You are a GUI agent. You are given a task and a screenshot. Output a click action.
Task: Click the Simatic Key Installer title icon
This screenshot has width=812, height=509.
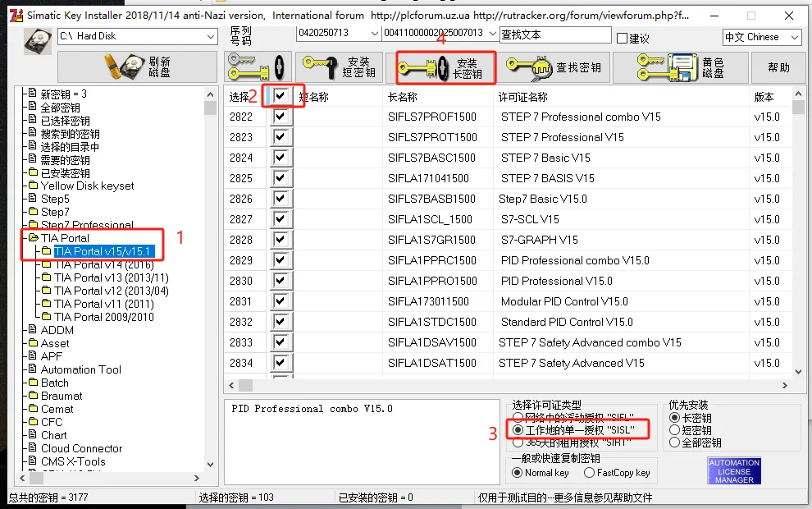pos(16,16)
